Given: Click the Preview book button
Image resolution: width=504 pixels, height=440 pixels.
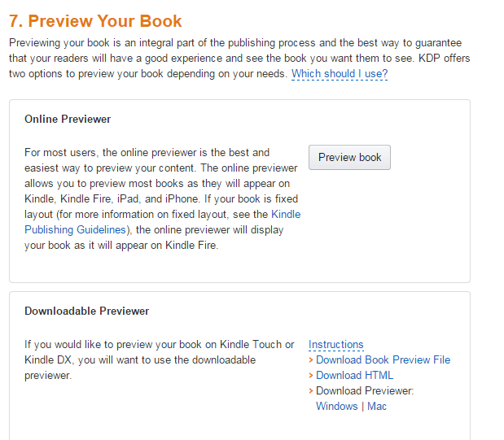Looking at the screenshot, I should click(349, 157).
